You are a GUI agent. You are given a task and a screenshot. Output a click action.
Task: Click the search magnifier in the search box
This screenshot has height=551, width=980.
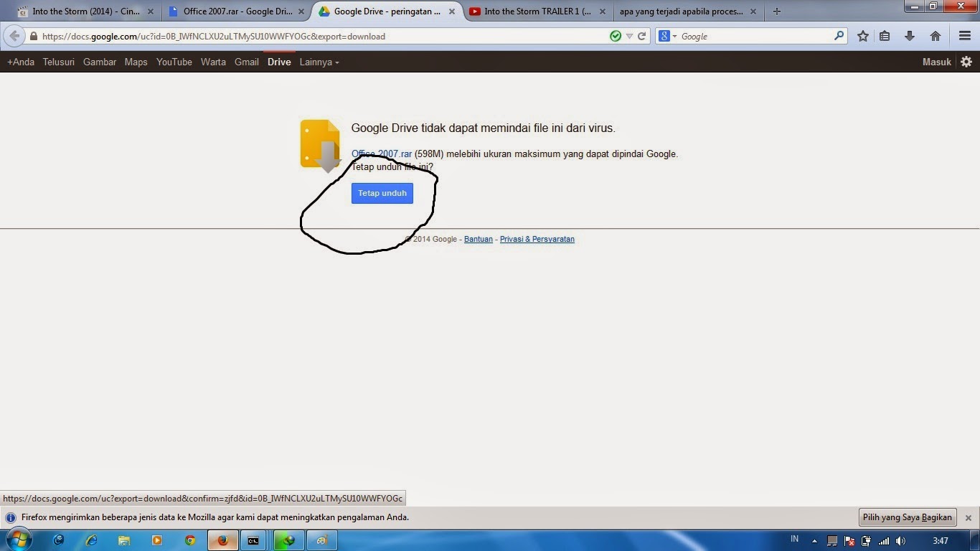[x=839, y=36]
